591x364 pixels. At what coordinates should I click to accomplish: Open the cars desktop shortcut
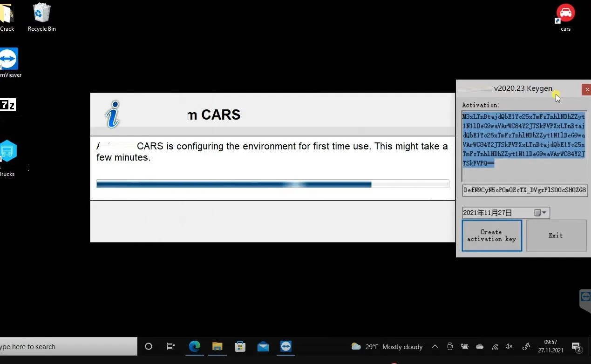click(565, 17)
